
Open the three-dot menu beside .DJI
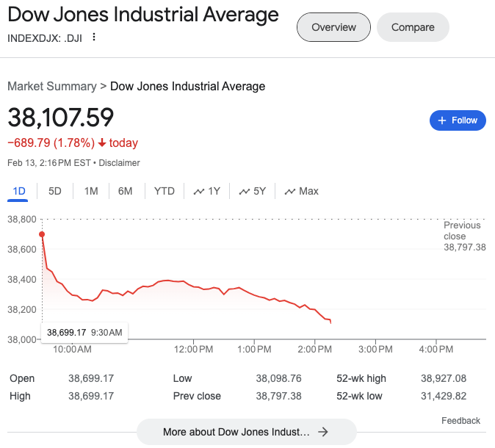tap(94, 37)
